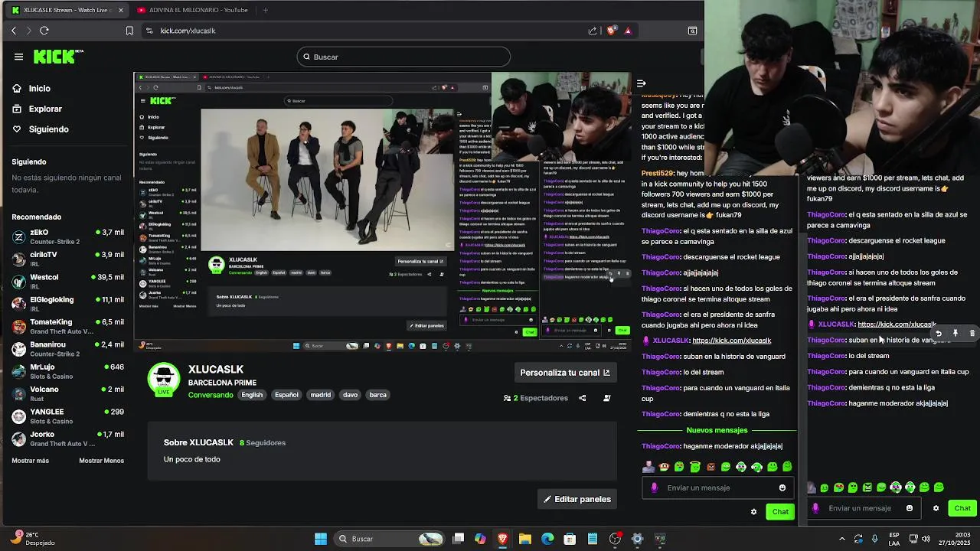980x551 pixels.
Task: Click Personaliza tu canal button
Action: tap(565, 373)
